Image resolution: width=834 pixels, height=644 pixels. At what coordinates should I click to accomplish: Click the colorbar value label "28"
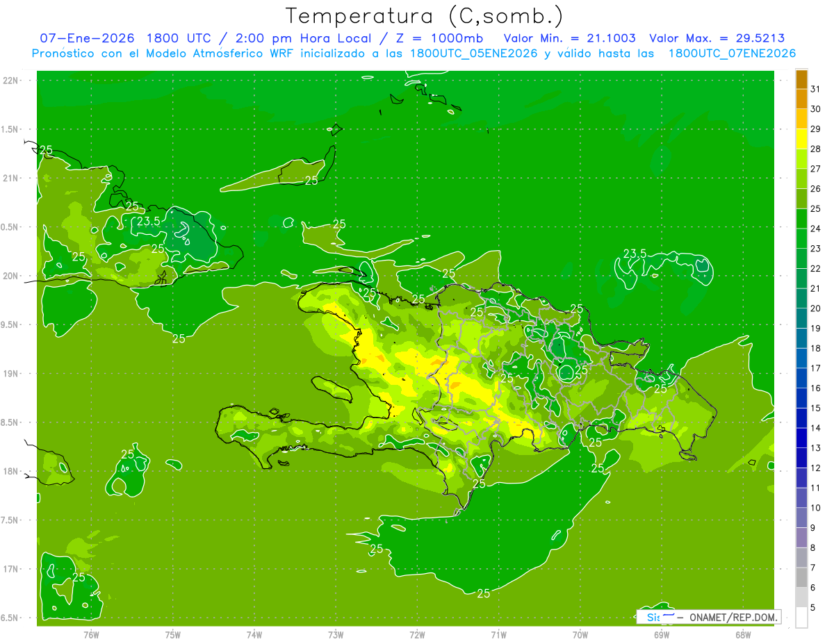(x=816, y=149)
